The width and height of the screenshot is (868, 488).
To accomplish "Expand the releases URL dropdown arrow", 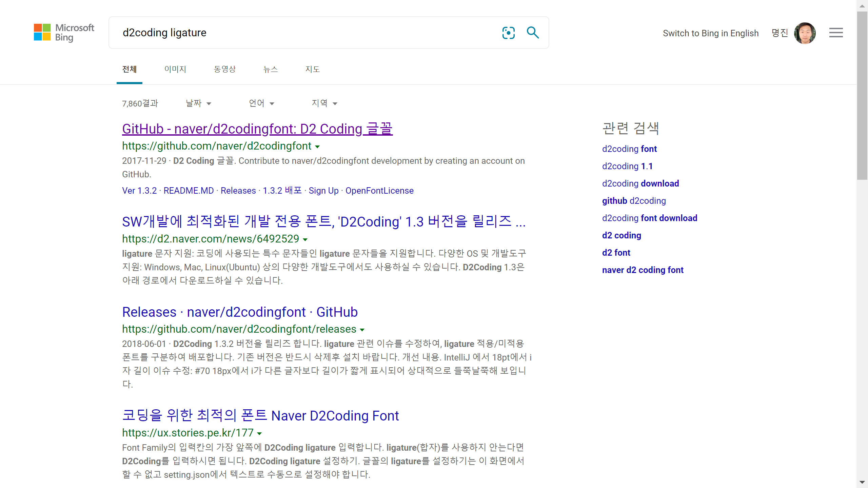I will pos(362,330).
